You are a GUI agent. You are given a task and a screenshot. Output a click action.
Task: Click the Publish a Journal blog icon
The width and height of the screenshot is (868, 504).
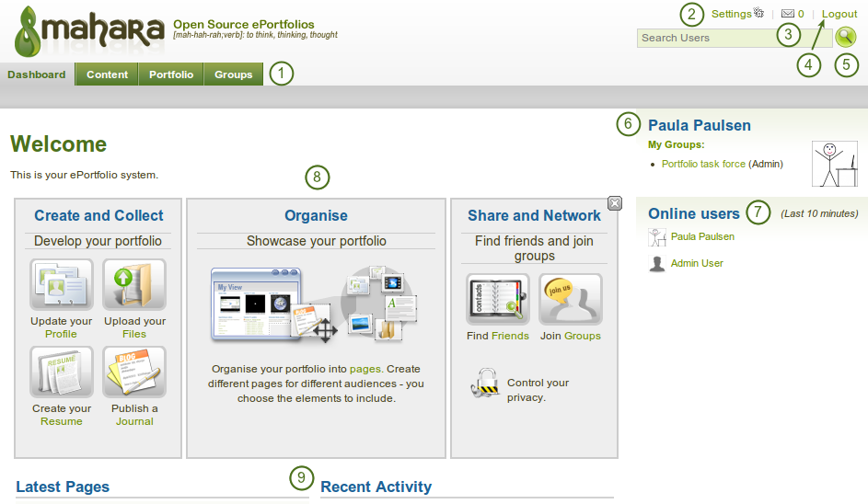(134, 372)
